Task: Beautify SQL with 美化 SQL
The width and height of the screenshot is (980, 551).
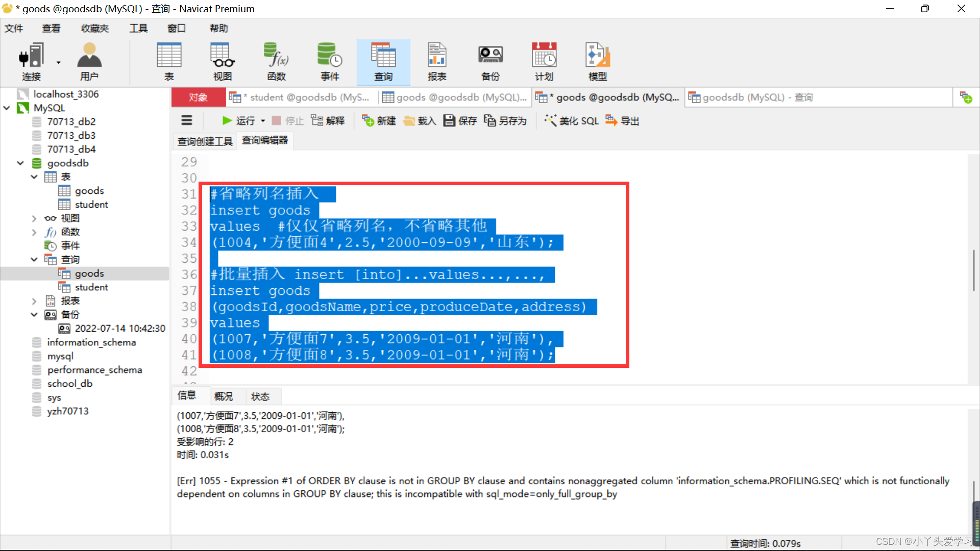Action: click(572, 121)
